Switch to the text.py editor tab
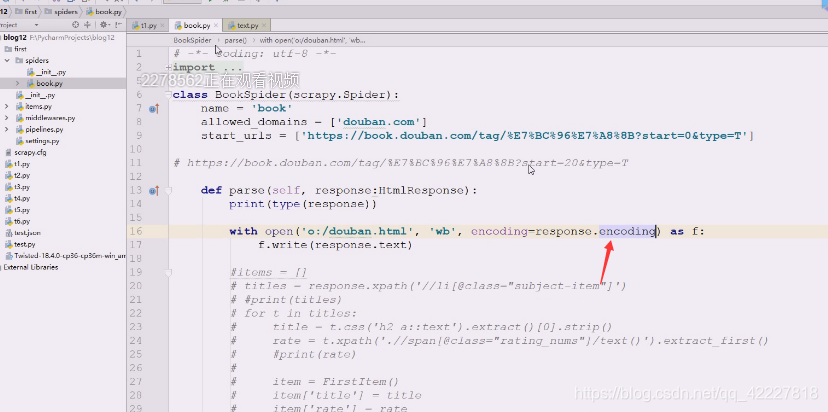This screenshot has height=412, width=828. 247,25
